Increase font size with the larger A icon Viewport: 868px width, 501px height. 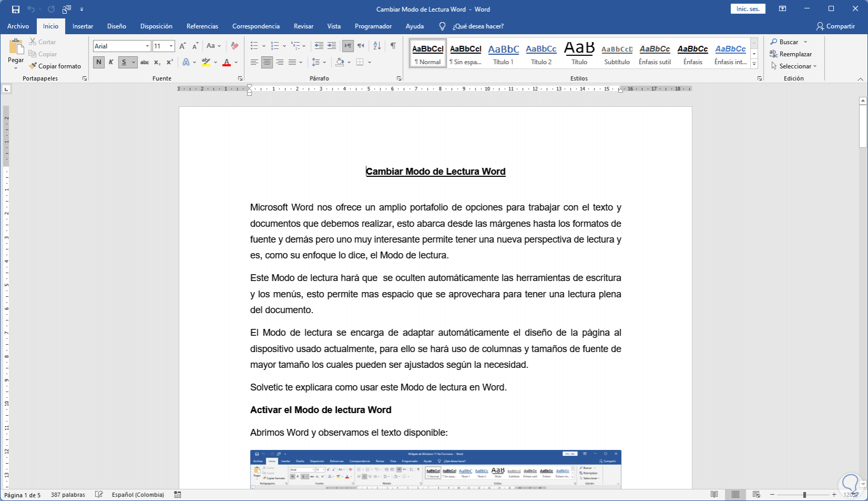[x=183, y=46]
